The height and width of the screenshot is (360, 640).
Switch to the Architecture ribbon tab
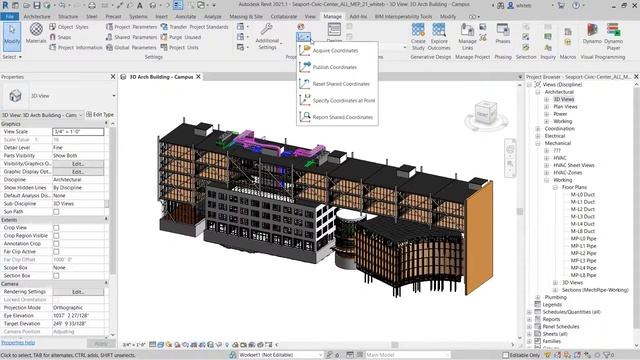tap(37, 17)
